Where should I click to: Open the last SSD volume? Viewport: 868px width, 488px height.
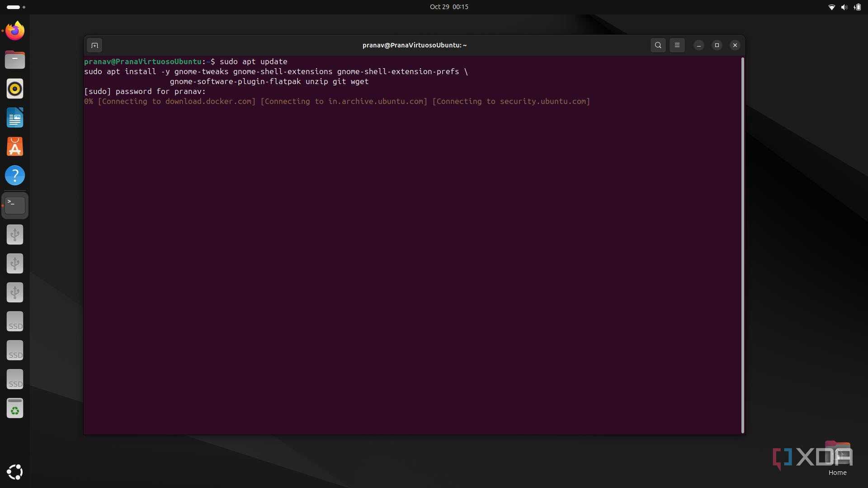coord(15,380)
